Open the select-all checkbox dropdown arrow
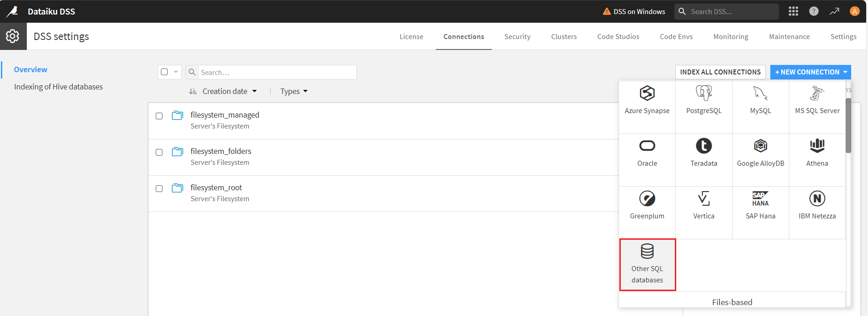The image size is (868, 316). (x=176, y=72)
